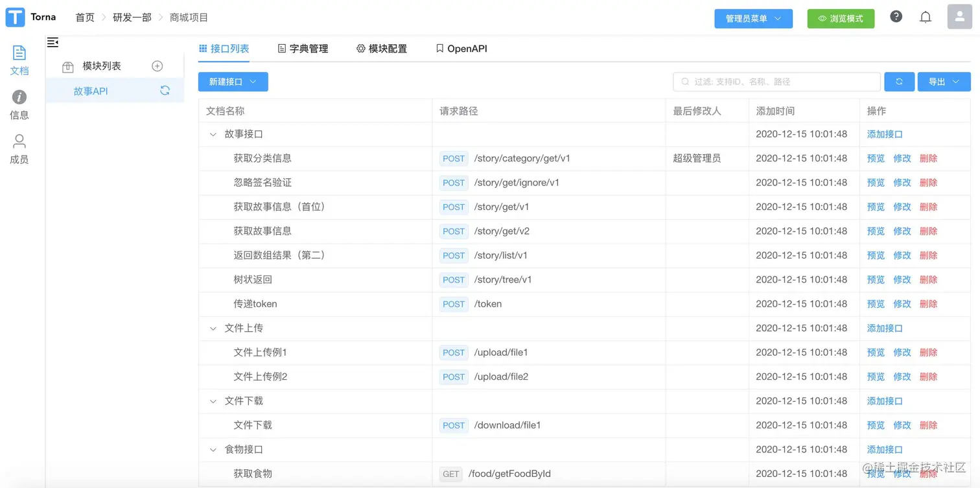
Task: Click the refresh icon beside the search box
Action: 899,82
